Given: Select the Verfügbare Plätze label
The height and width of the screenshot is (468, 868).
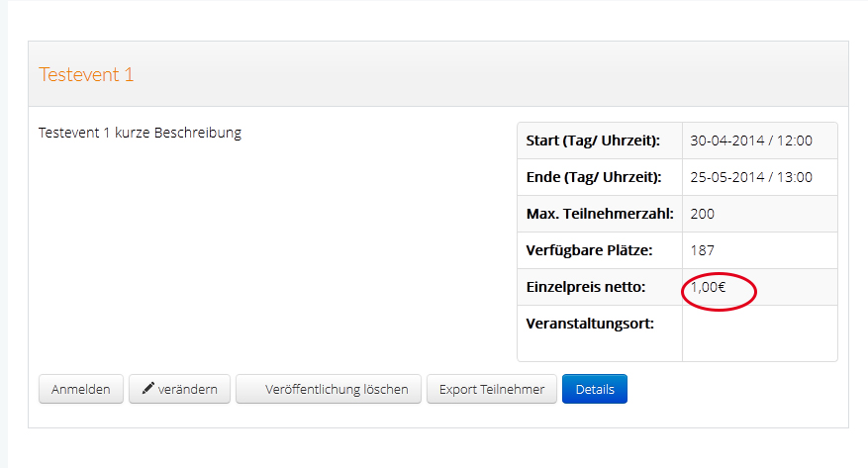Looking at the screenshot, I should click(589, 250).
